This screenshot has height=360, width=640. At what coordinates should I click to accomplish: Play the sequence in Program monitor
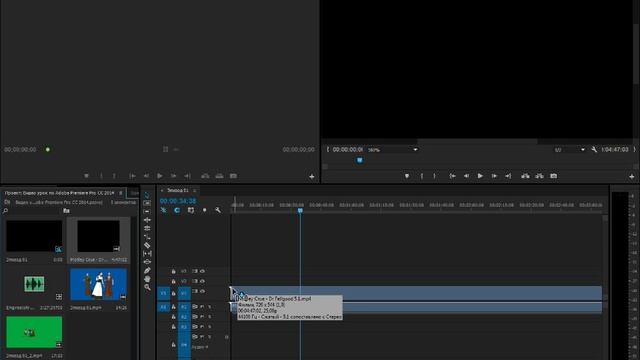(480, 176)
